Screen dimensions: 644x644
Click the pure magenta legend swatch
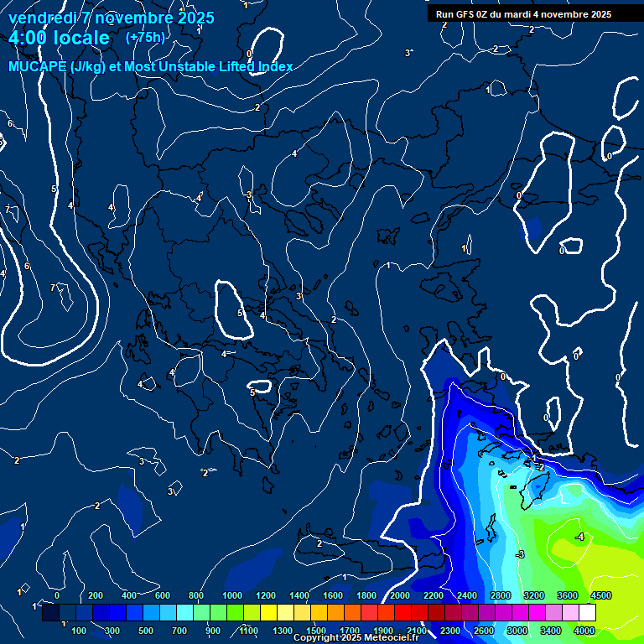537,612
